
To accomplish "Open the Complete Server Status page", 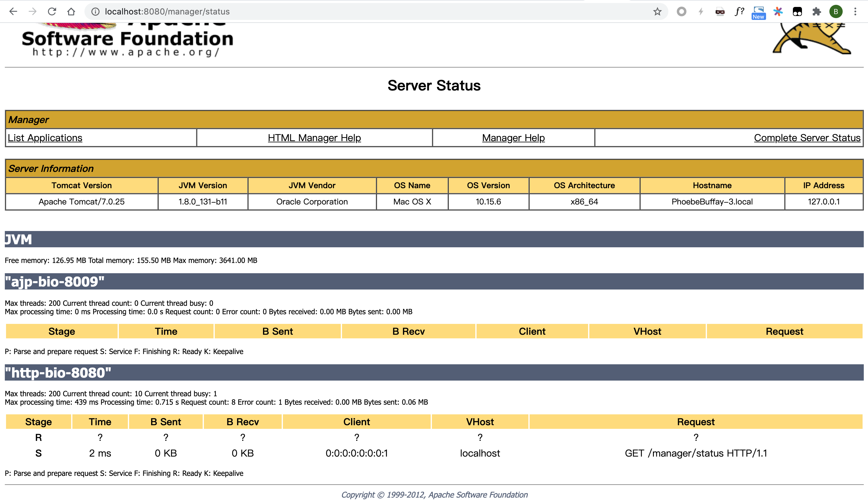I will coord(806,138).
